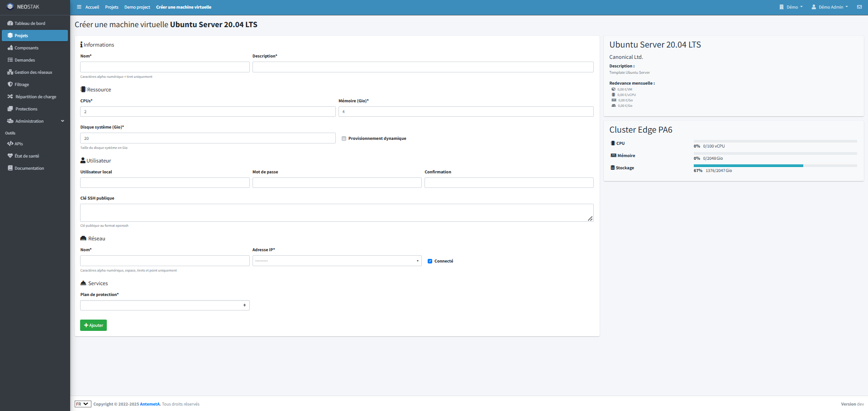Open the Démo Admin user menu

click(x=830, y=7)
